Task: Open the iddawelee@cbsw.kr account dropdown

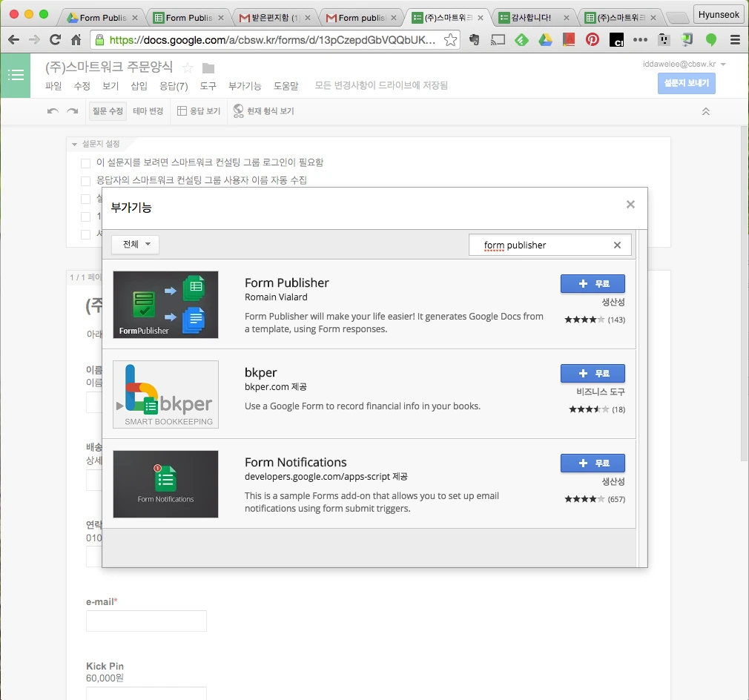Action: click(x=684, y=64)
